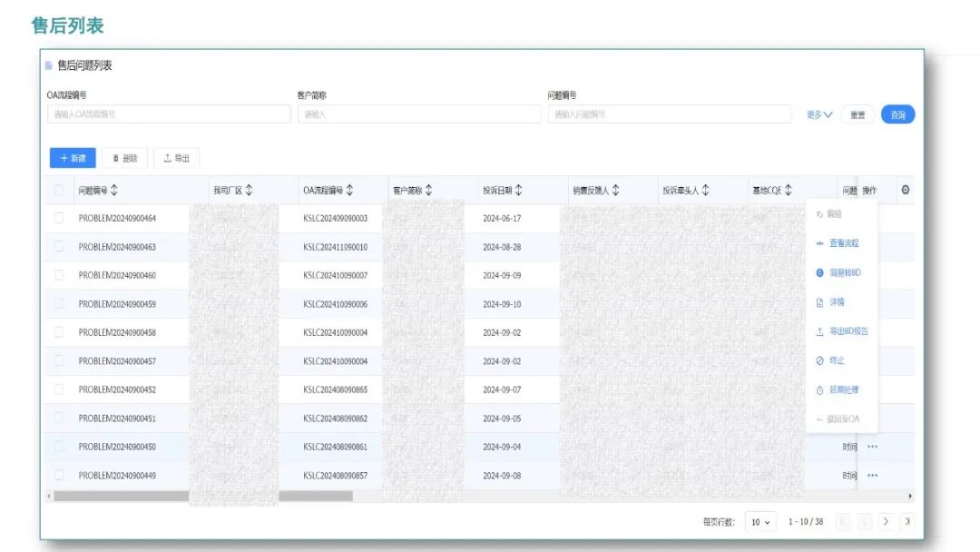Expand 更多 filter options
This screenshot has width=980, height=552.
[819, 114]
